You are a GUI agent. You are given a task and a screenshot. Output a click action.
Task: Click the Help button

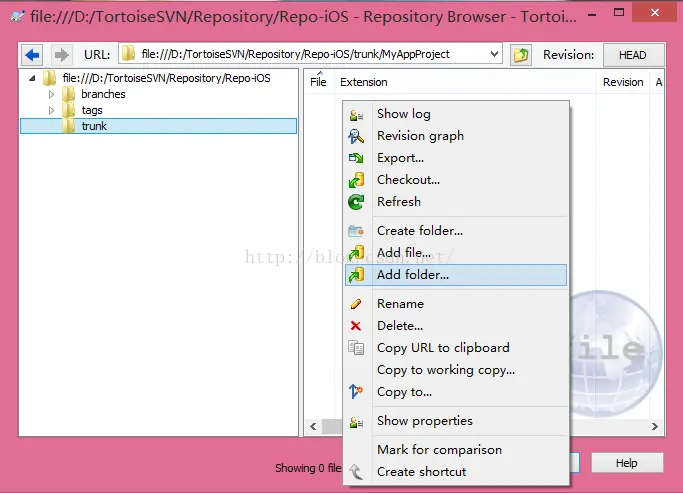point(627,463)
